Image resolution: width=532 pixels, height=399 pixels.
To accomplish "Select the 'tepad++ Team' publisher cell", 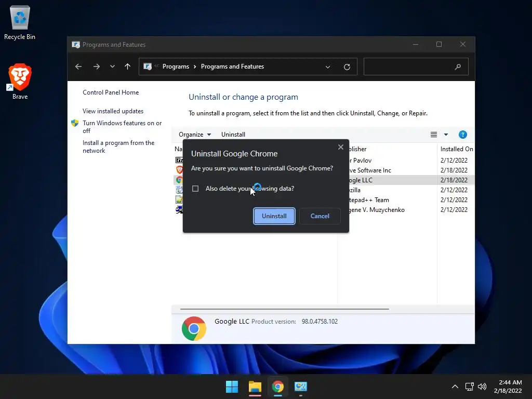I will [369, 200].
